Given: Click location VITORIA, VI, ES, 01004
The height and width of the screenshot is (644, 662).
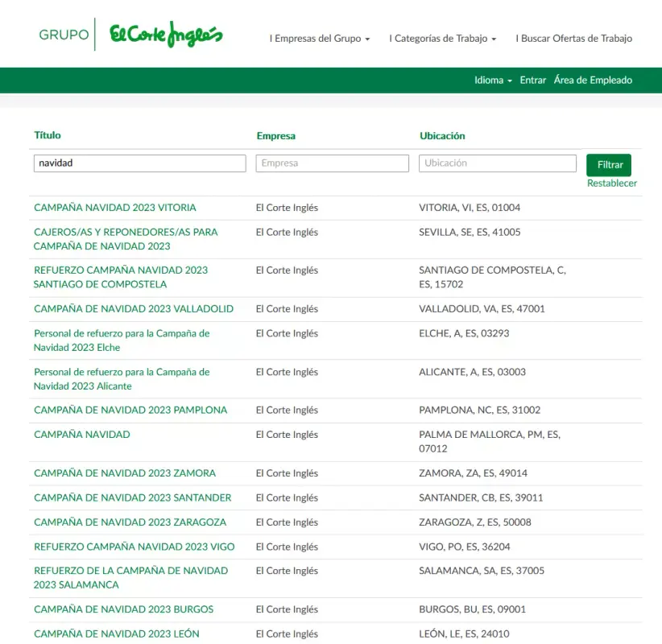Looking at the screenshot, I should tap(470, 208).
